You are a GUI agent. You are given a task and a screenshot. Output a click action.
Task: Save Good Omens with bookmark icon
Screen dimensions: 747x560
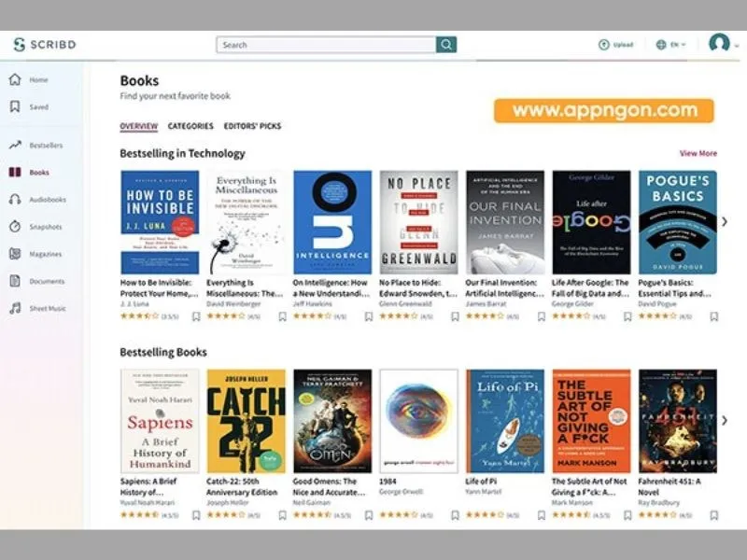pyautogui.click(x=369, y=515)
